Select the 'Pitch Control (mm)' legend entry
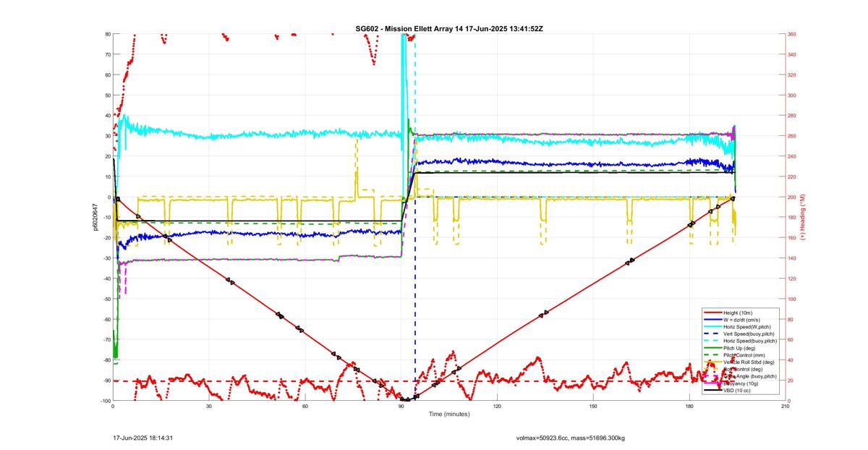 (x=745, y=355)
